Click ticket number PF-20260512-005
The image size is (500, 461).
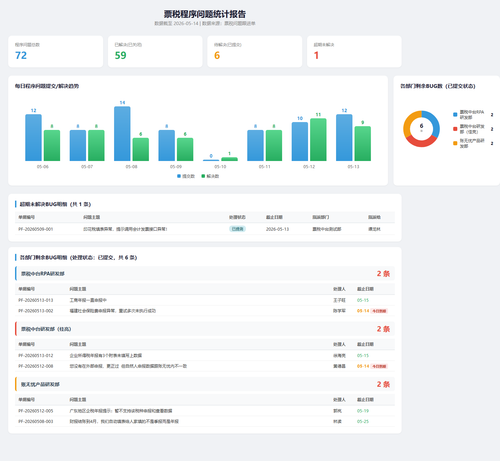pyautogui.click(x=36, y=411)
